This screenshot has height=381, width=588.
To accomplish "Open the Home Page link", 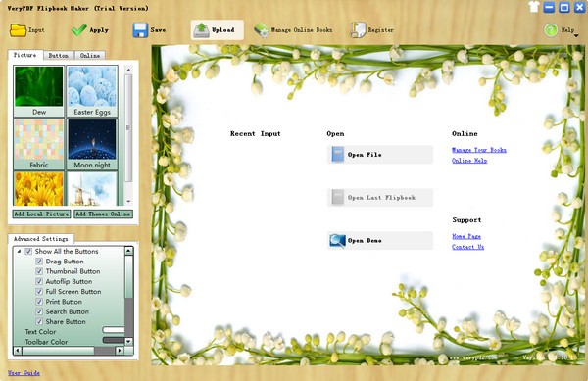I will [x=466, y=236].
